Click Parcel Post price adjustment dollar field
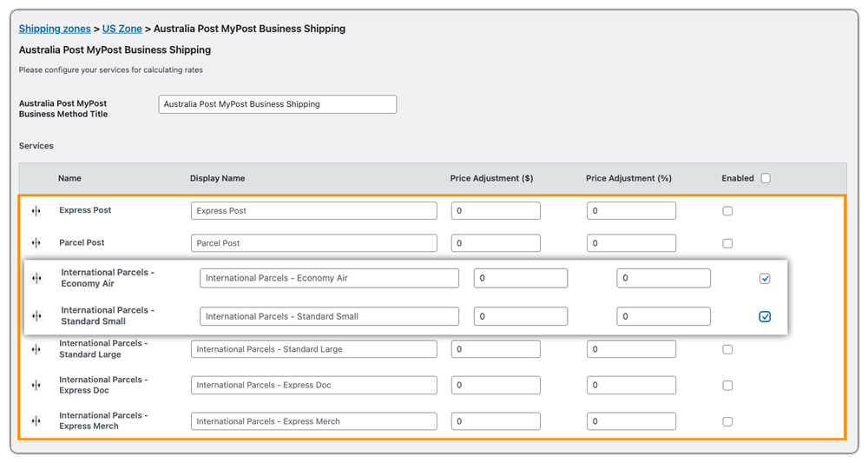 (496, 243)
